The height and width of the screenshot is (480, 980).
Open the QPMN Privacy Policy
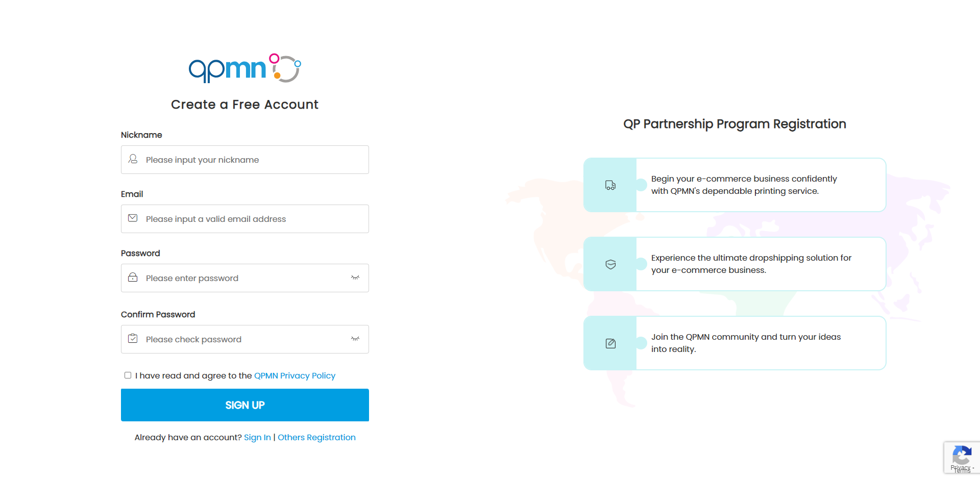click(295, 375)
